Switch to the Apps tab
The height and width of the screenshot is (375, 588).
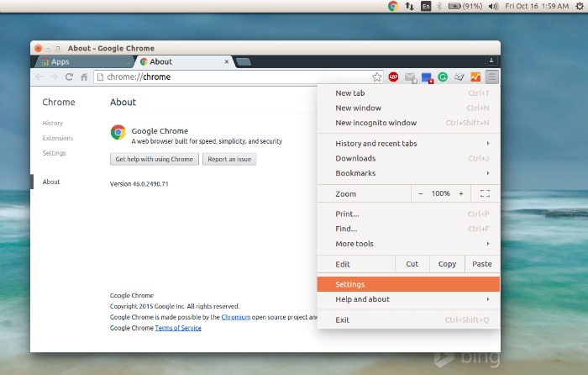coord(84,61)
